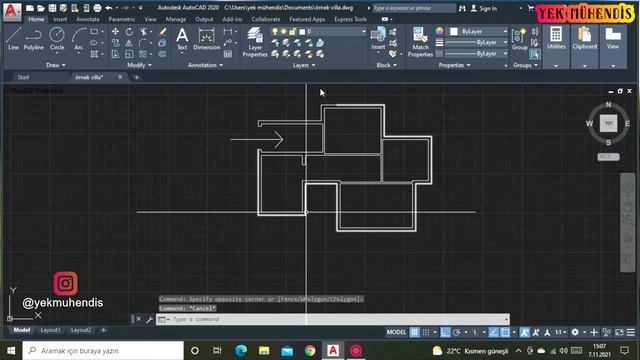The height and width of the screenshot is (360, 640).
Task: Toggle Clean Screen in status bar
Action: [x=619, y=332]
